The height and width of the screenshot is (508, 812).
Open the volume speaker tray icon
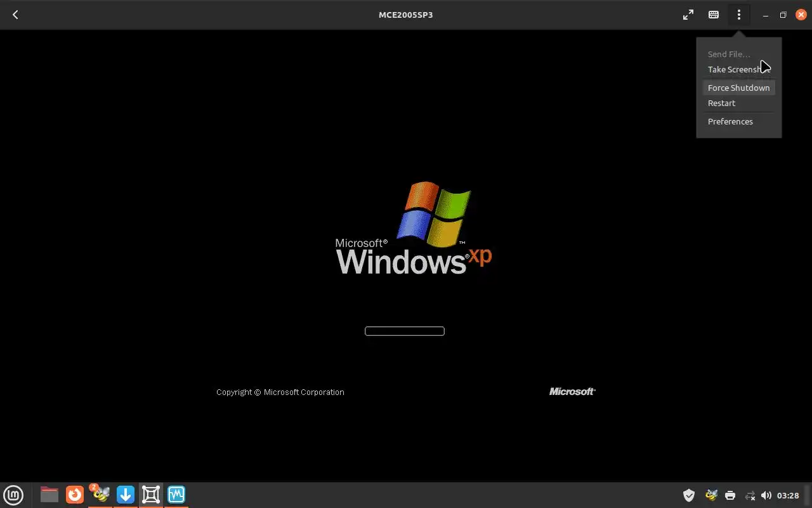coord(766,495)
